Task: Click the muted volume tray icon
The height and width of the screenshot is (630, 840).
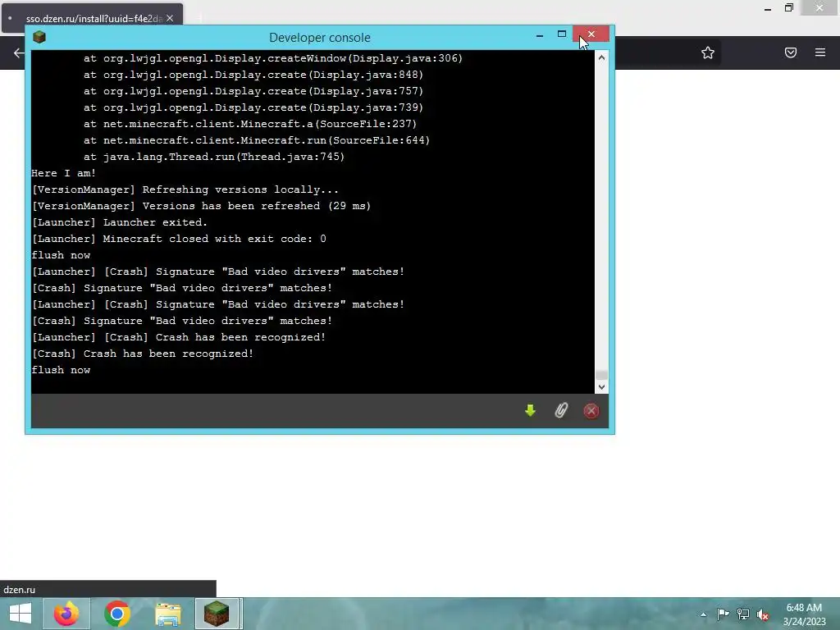Action: 763,615
